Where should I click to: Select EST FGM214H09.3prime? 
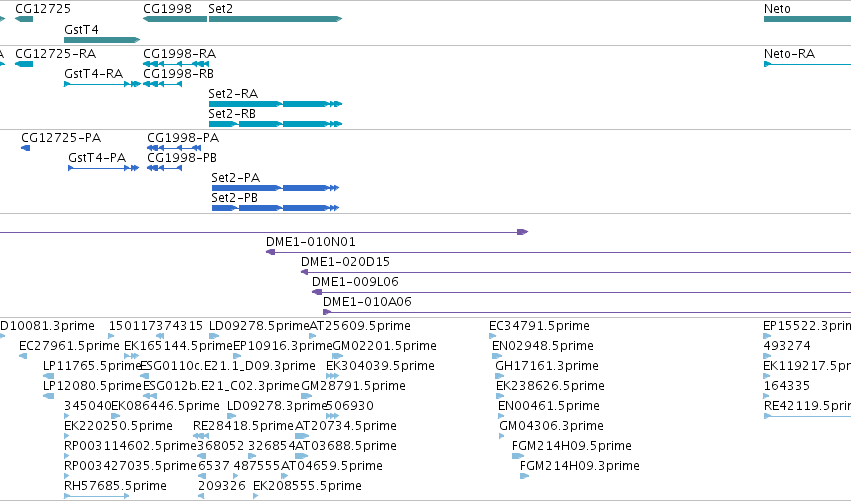pyautogui.click(x=580, y=467)
